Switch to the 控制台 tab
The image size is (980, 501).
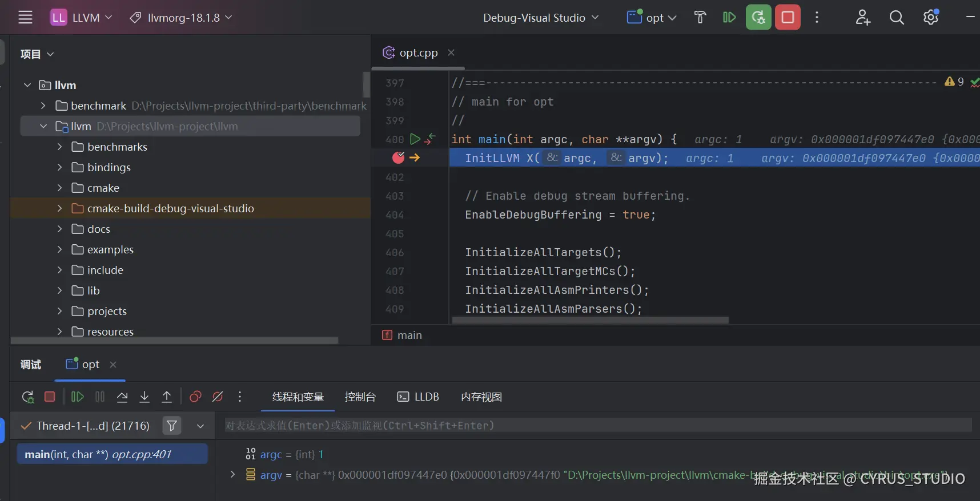click(x=360, y=397)
